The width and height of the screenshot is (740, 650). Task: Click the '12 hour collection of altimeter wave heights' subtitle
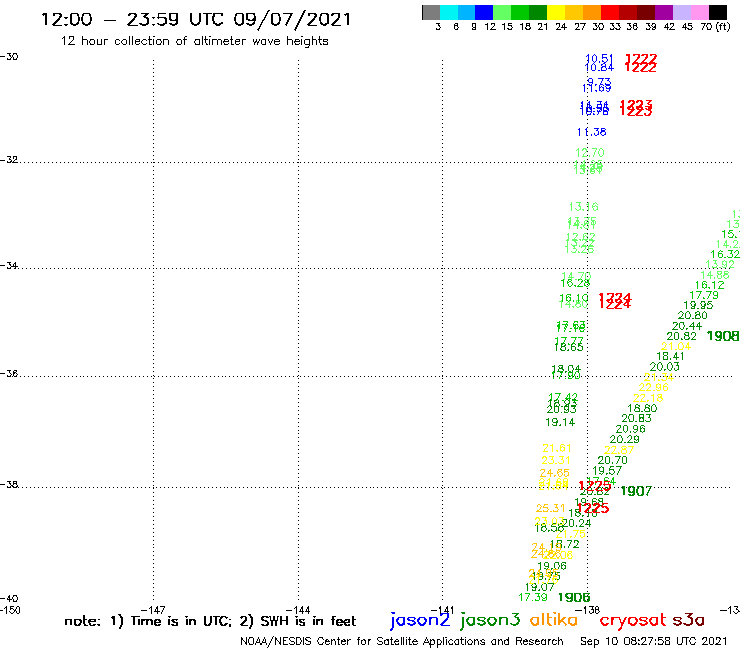[194, 41]
